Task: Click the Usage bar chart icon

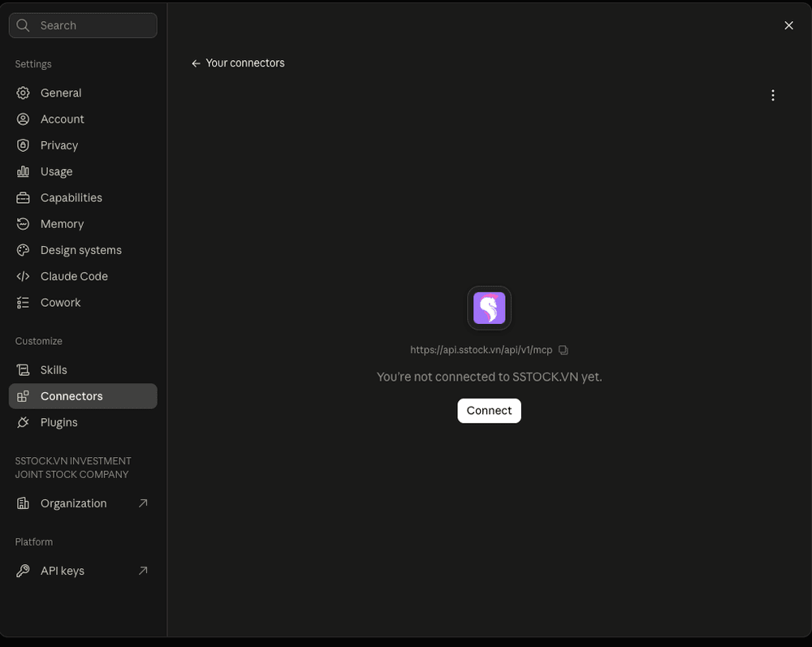Action: coord(23,171)
